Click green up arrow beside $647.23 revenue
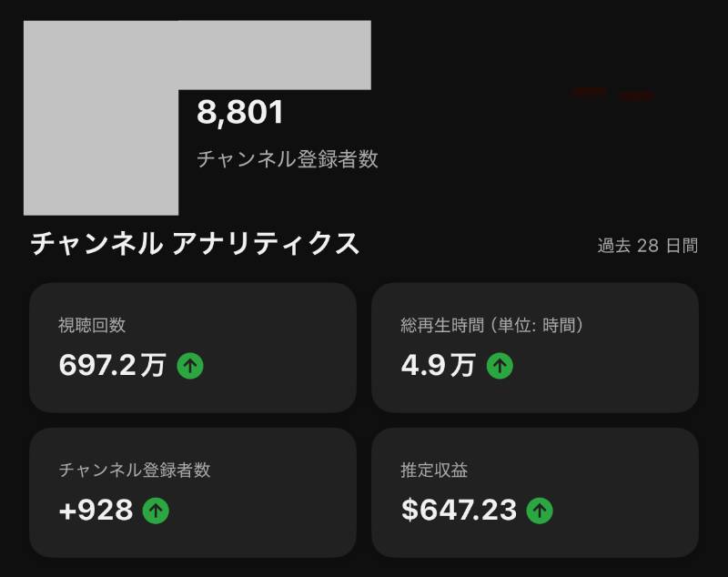The height and width of the screenshot is (577, 728). [x=540, y=511]
